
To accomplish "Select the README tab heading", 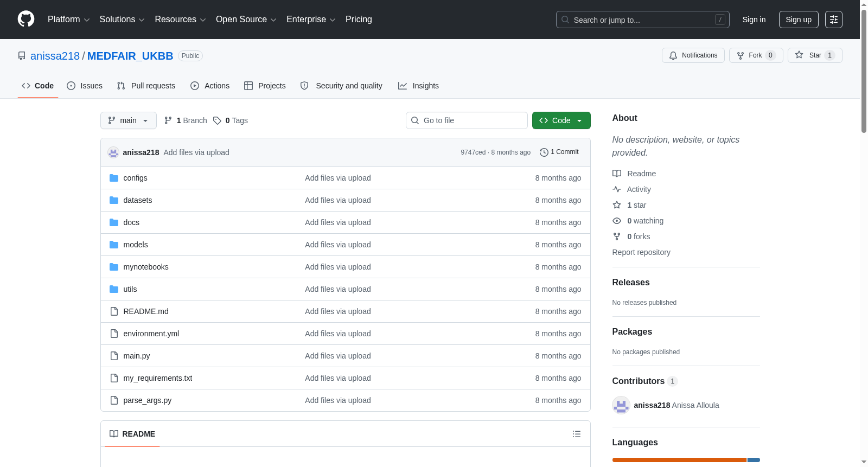I will point(132,434).
